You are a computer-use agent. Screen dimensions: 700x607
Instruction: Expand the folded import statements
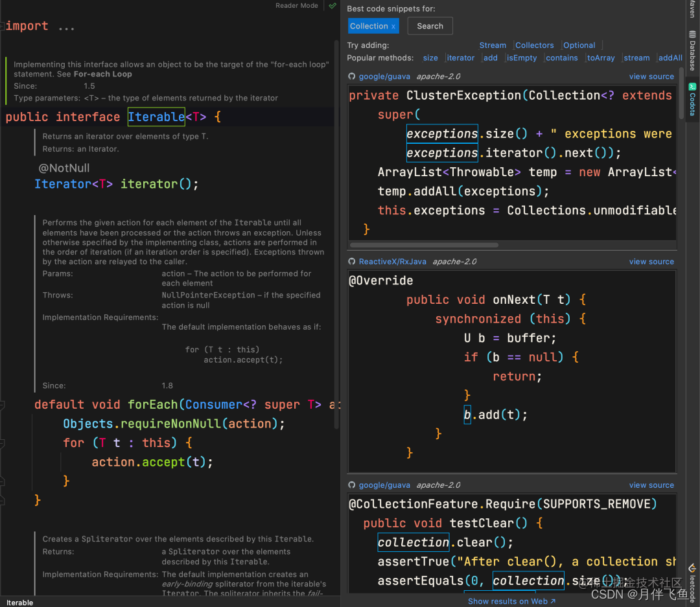66,27
